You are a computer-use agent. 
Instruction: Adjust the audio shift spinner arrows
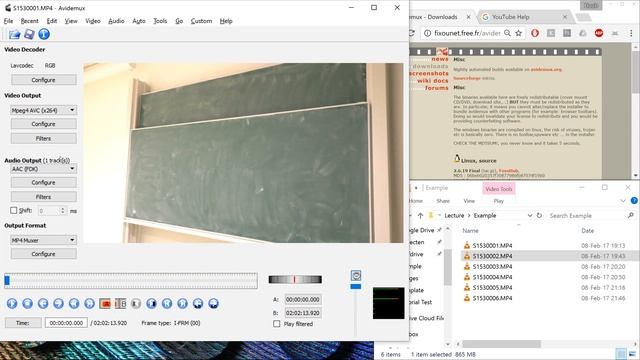62,211
